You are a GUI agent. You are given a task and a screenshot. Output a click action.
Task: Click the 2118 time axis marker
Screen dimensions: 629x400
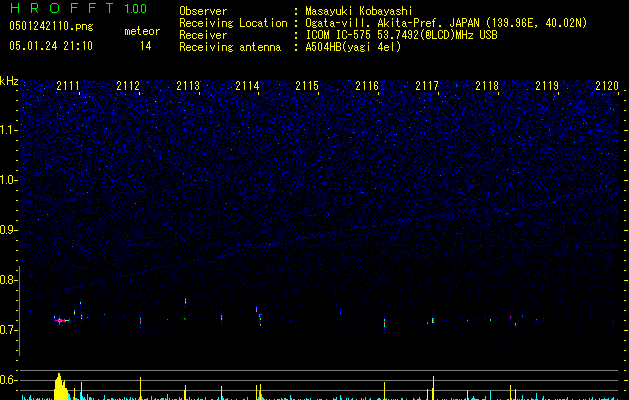487,86
